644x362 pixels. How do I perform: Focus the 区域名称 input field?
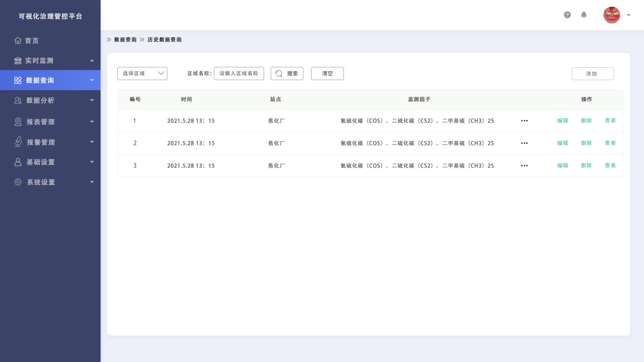239,73
